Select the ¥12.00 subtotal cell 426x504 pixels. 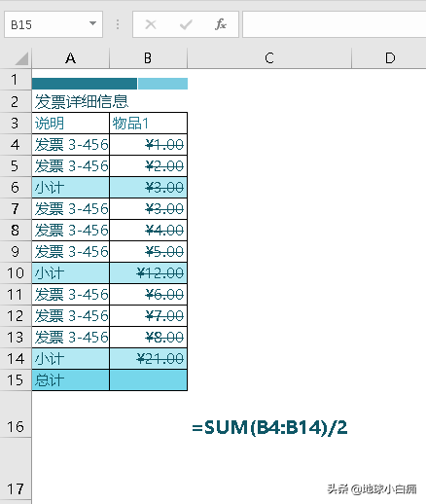click(x=149, y=273)
